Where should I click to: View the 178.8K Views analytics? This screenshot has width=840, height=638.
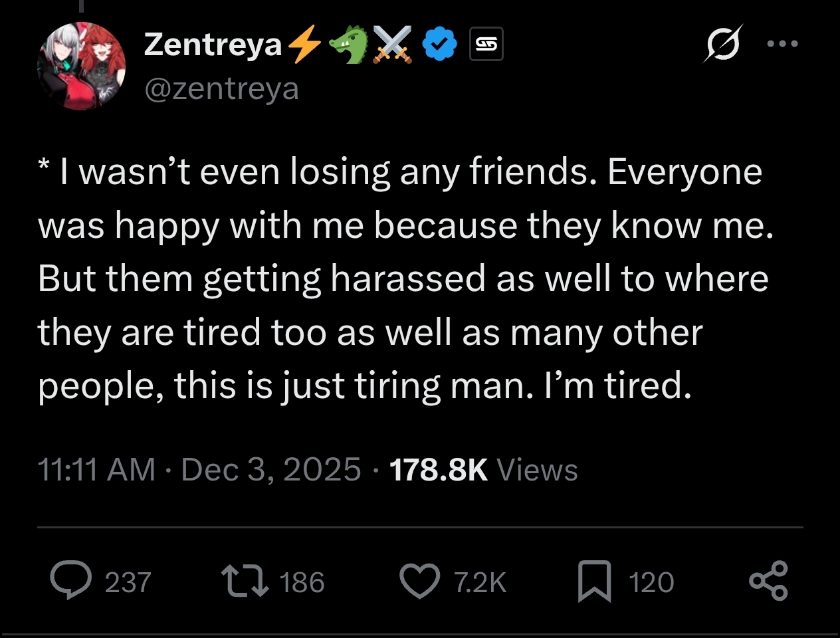pos(483,470)
